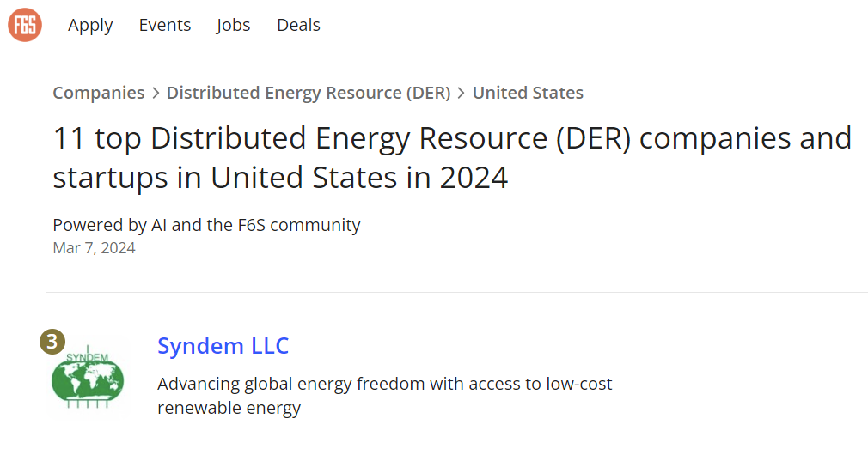Select the United States breadcrumb
The image size is (868, 455).
click(x=528, y=93)
